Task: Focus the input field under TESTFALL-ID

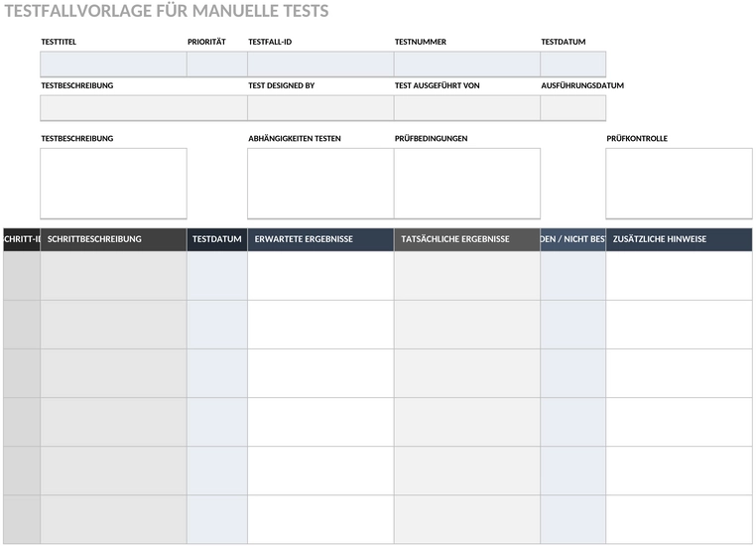Action: [x=320, y=65]
